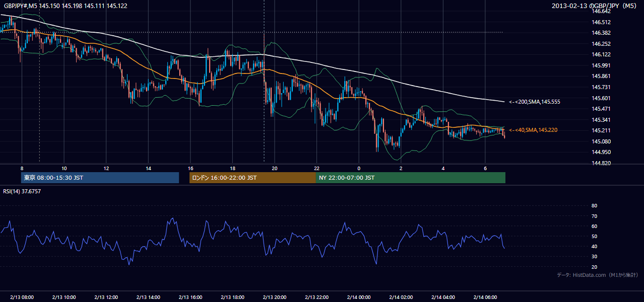Click the 2/13 22:00 time label
This screenshot has height=302, width=644.
tap(317, 297)
